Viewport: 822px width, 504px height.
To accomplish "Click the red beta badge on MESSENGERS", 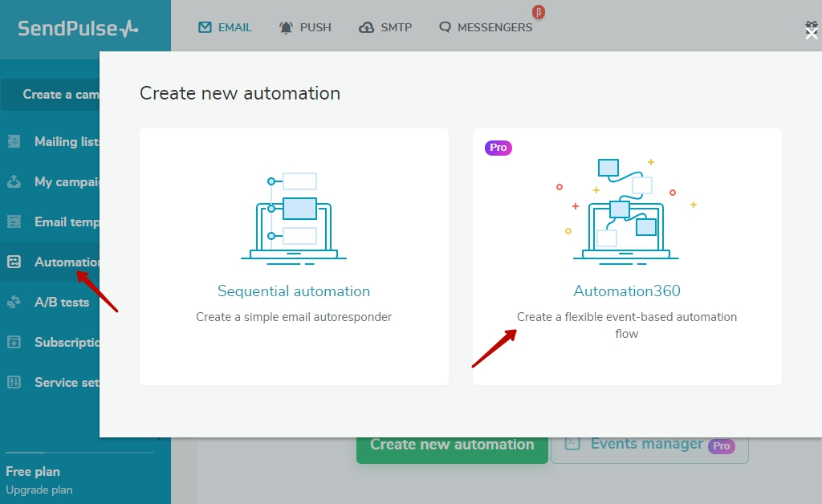I will 539,11.
